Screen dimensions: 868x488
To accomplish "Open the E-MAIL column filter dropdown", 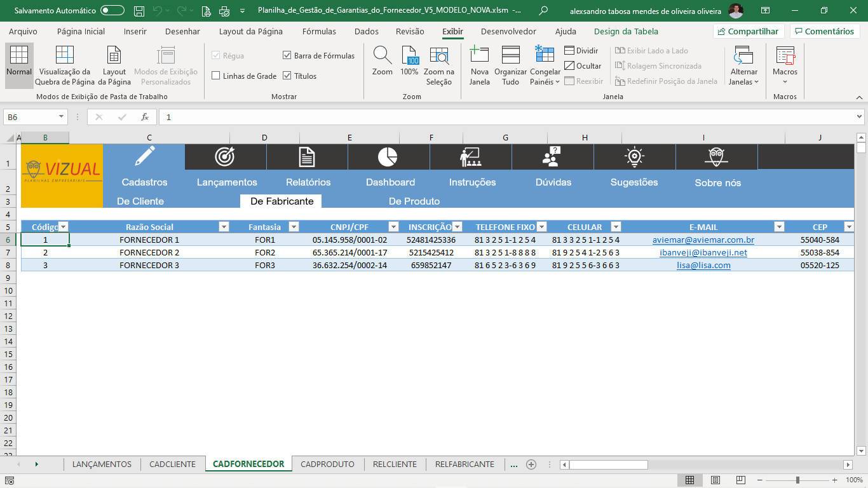I will pyautogui.click(x=779, y=227).
